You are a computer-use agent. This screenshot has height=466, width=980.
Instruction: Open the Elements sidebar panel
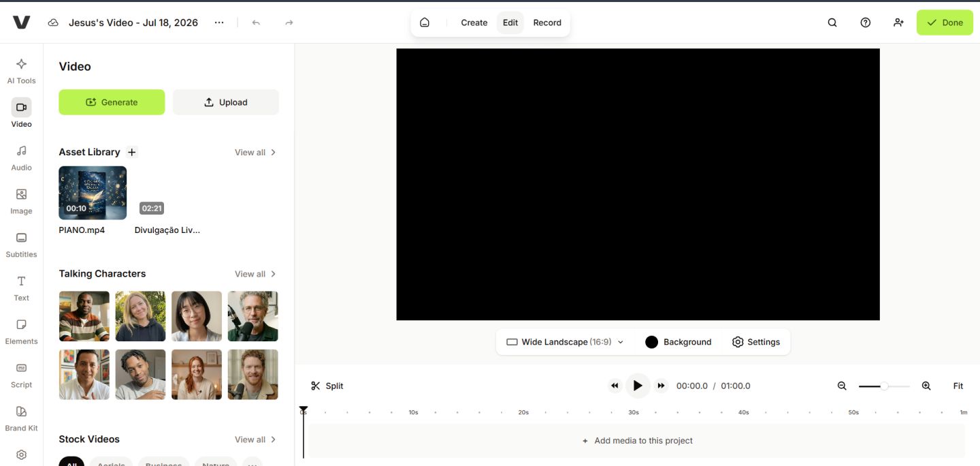click(21, 332)
